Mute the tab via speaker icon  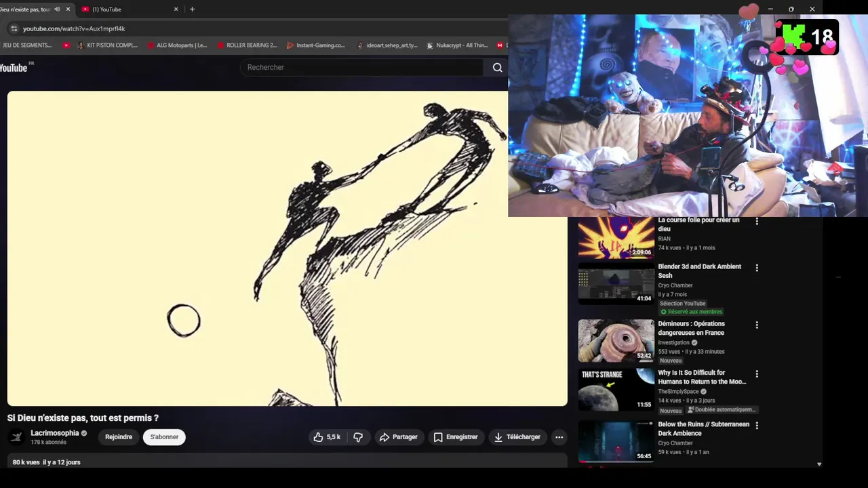(57, 9)
